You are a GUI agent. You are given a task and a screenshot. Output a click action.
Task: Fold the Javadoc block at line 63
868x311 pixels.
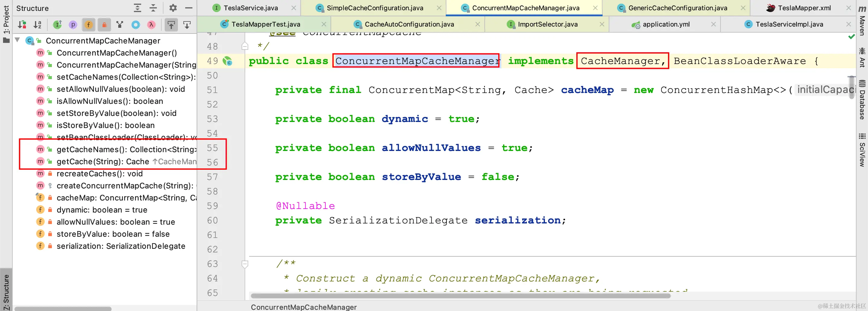(245, 264)
